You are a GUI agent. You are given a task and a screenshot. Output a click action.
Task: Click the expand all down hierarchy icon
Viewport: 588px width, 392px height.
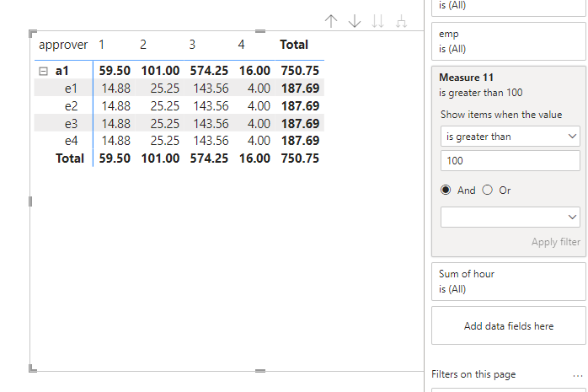[x=401, y=21]
